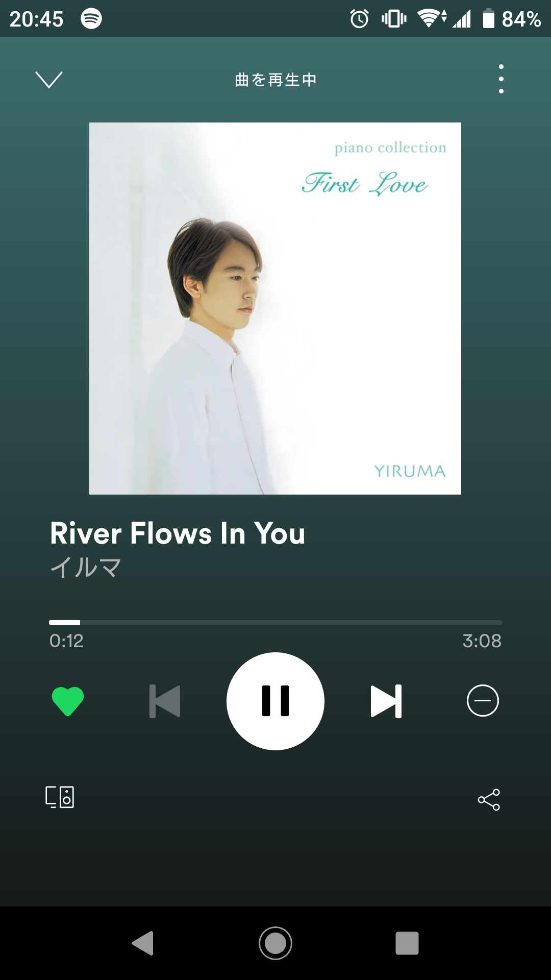Viewport: 551px width, 980px height.
Task: Tap Android back navigation button
Action: point(143,943)
